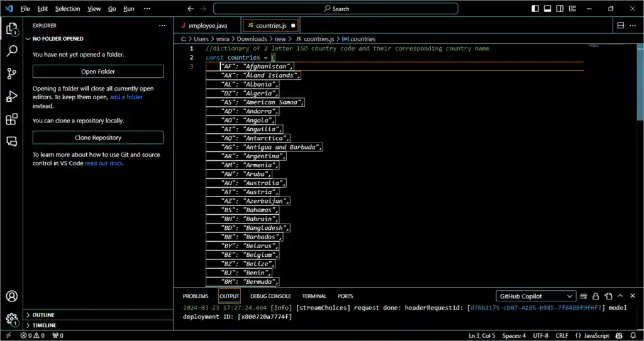Toggle the primary side bar visibility

pyautogui.click(x=535, y=9)
